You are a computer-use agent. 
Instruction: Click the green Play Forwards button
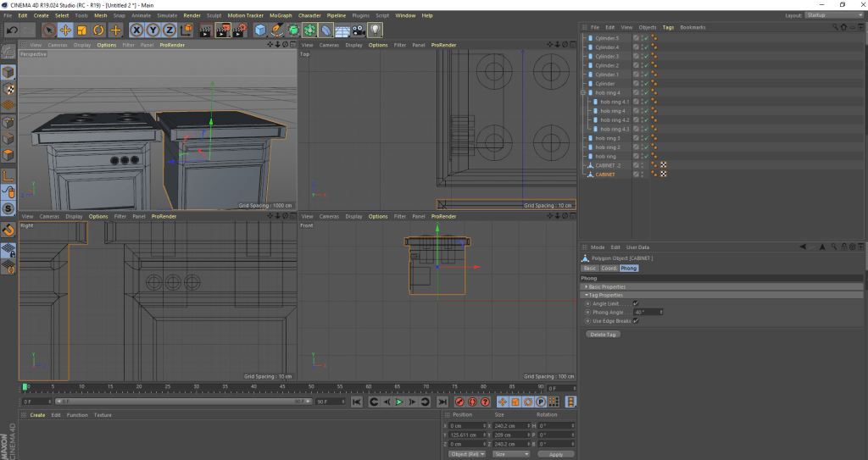399,402
